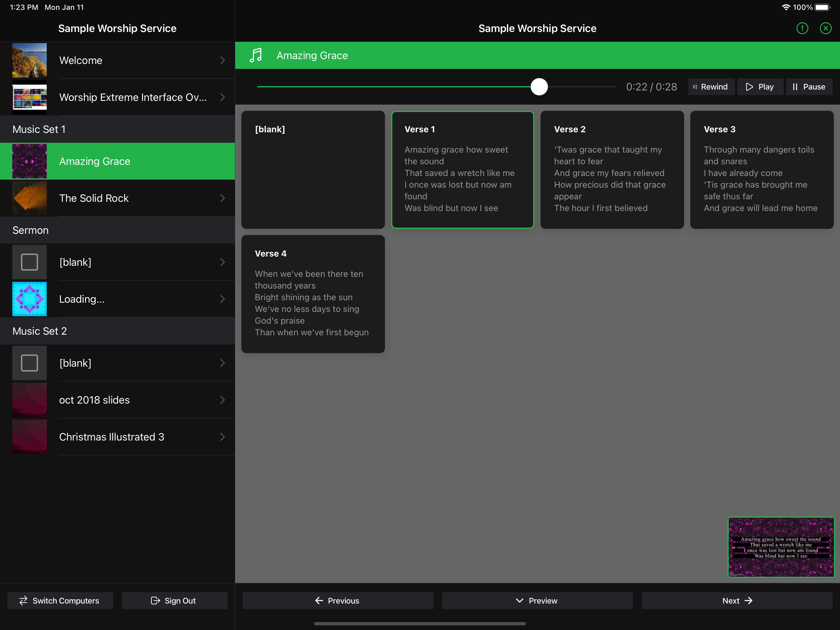
Task: Click the music note icon beside Amazing Grace
Action: pyautogui.click(x=256, y=55)
